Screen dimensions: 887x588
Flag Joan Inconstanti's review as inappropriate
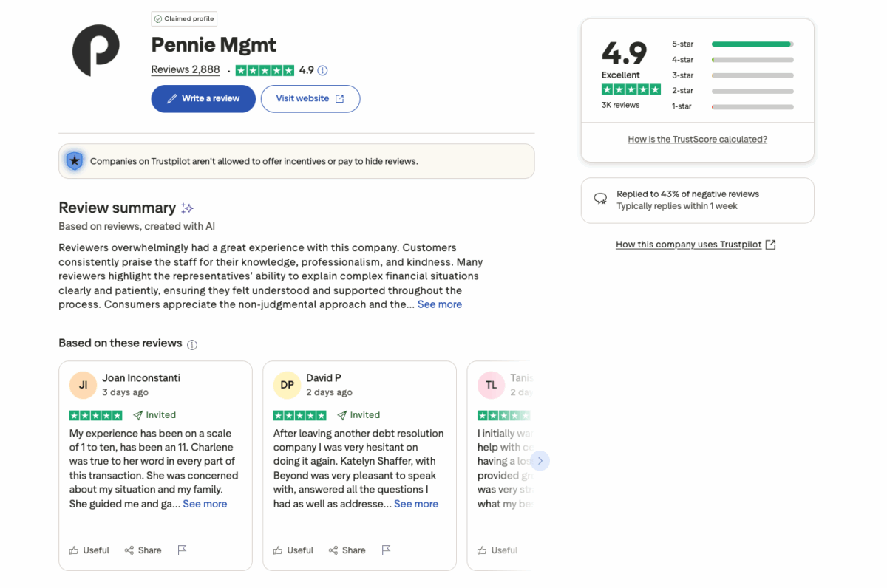[182, 550]
